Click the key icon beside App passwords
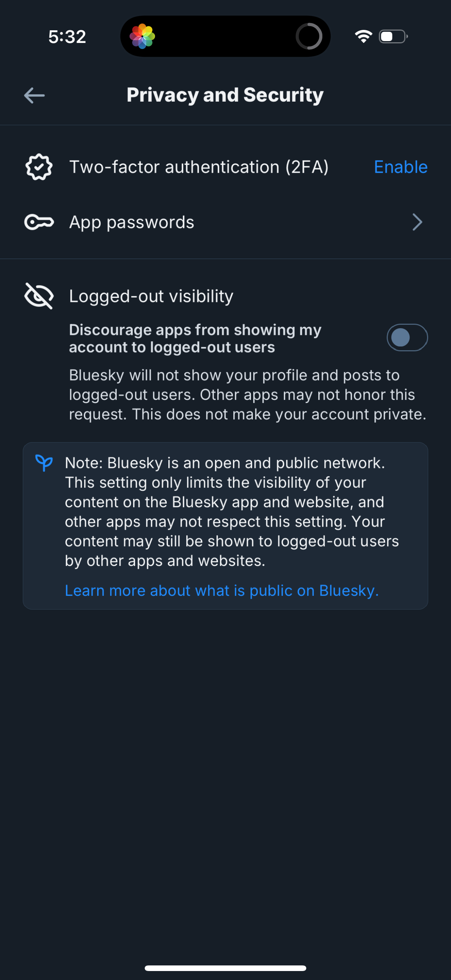The width and height of the screenshot is (451, 980). point(39,222)
